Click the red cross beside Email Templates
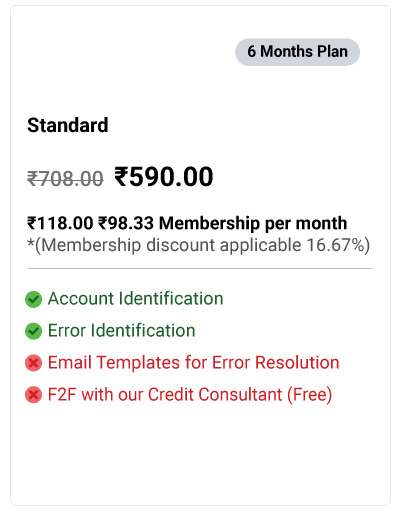Image resolution: width=400 pixels, height=510 pixels. click(x=33, y=363)
